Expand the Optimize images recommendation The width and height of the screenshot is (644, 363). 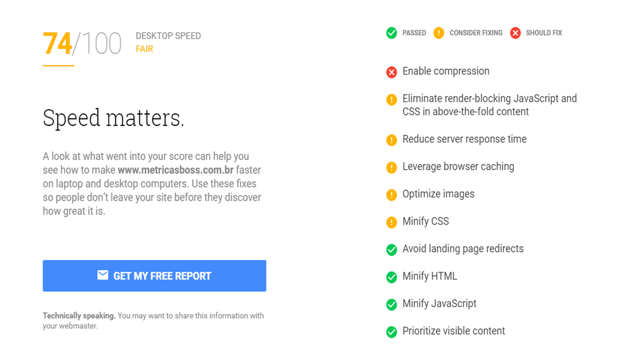click(438, 194)
